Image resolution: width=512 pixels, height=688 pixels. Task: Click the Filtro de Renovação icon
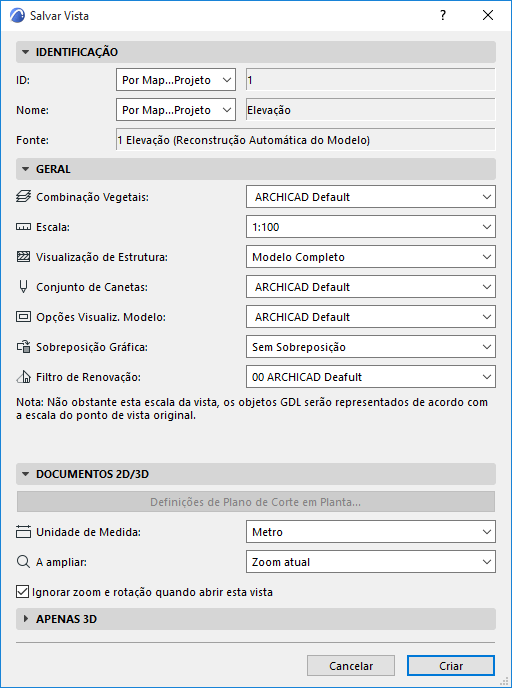[x=23, y=376]
